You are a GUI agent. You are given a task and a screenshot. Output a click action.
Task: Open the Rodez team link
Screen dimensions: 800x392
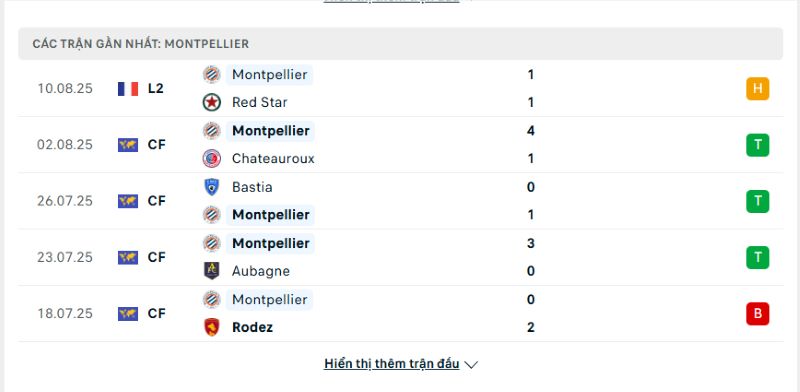pos(252,327)
